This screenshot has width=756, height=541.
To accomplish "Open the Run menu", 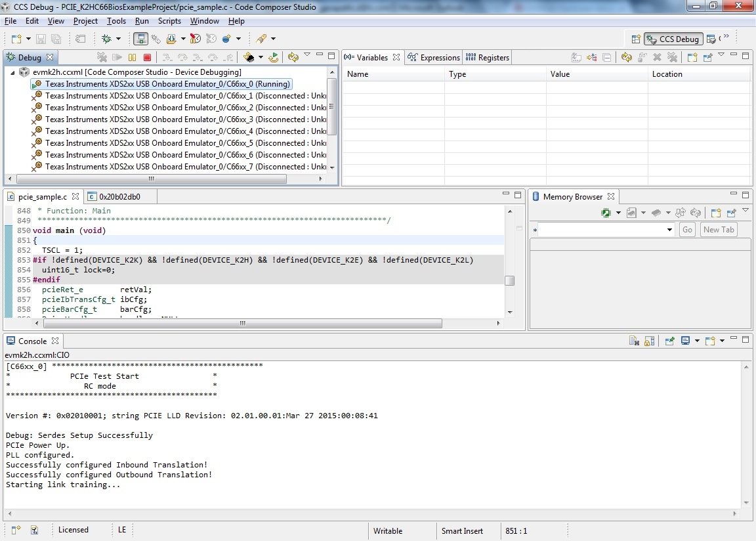I will pos(142,21).
